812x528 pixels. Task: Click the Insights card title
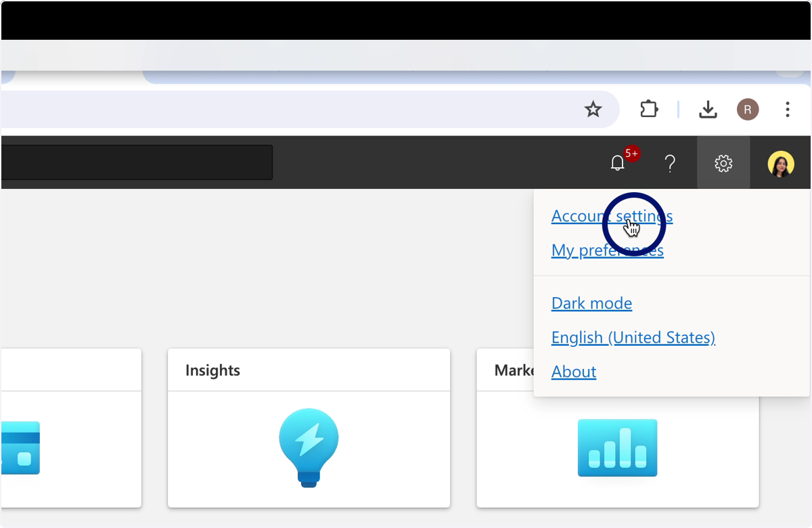[x=212, y=370]
